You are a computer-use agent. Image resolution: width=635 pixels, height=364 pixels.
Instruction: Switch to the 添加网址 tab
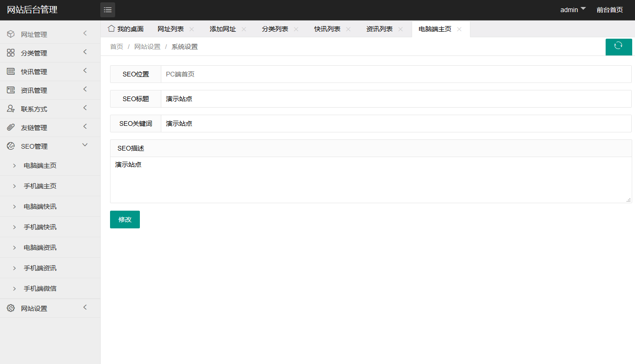click(222, 29)
